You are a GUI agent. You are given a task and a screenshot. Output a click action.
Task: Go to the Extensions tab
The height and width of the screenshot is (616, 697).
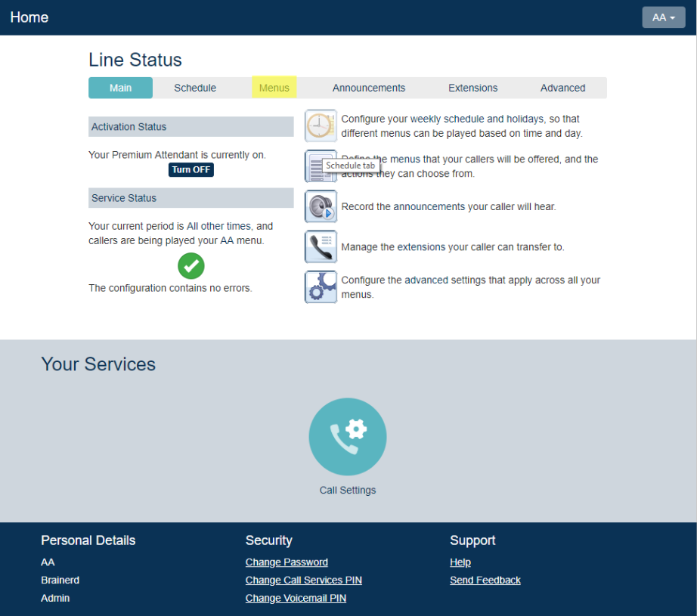click(x=472, y=88)
